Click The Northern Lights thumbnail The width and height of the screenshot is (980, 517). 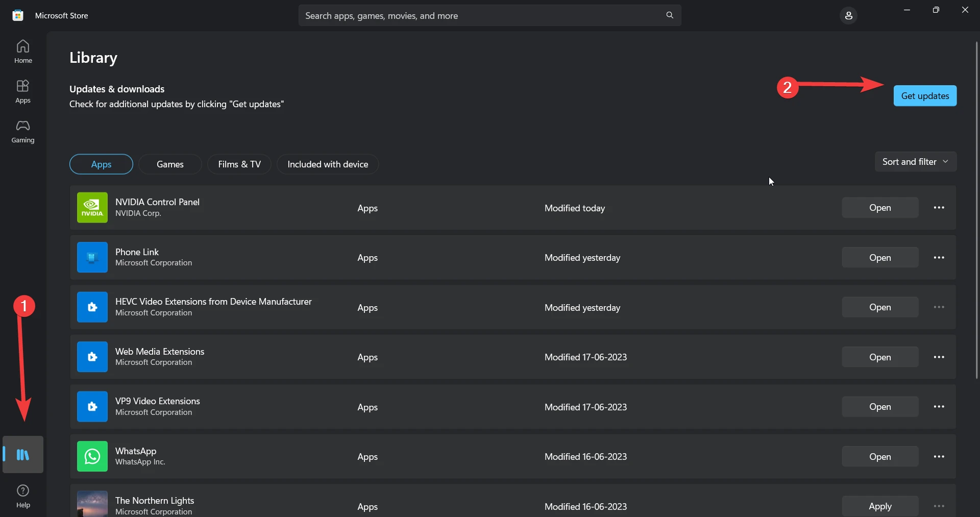point(92,504)
